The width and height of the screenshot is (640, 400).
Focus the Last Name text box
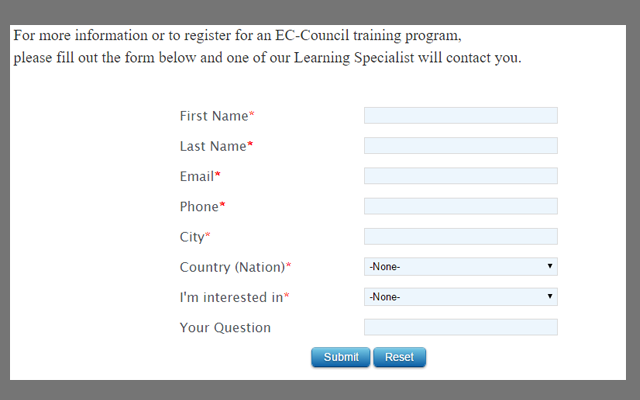pyautogui.click(x=460, y=146)
